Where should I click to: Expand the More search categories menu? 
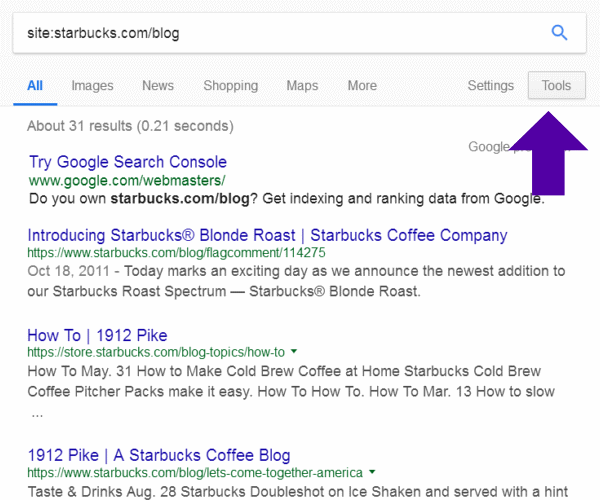point(362,86)
